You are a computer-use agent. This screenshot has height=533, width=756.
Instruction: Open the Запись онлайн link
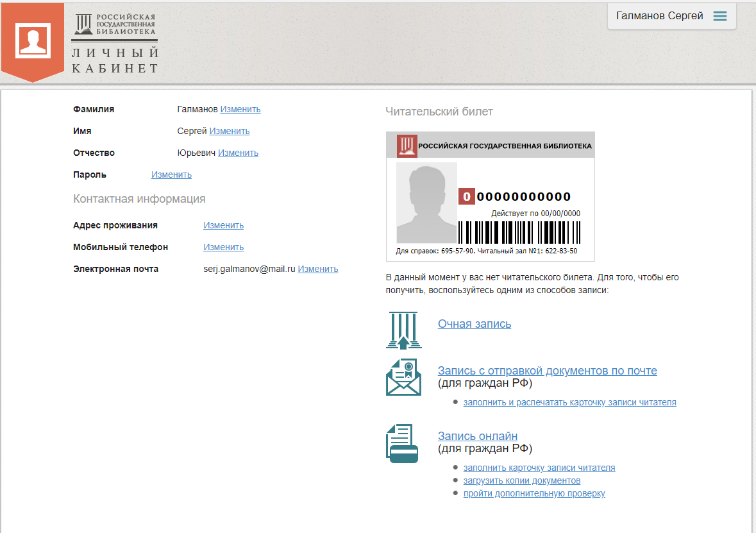point(477,436)
